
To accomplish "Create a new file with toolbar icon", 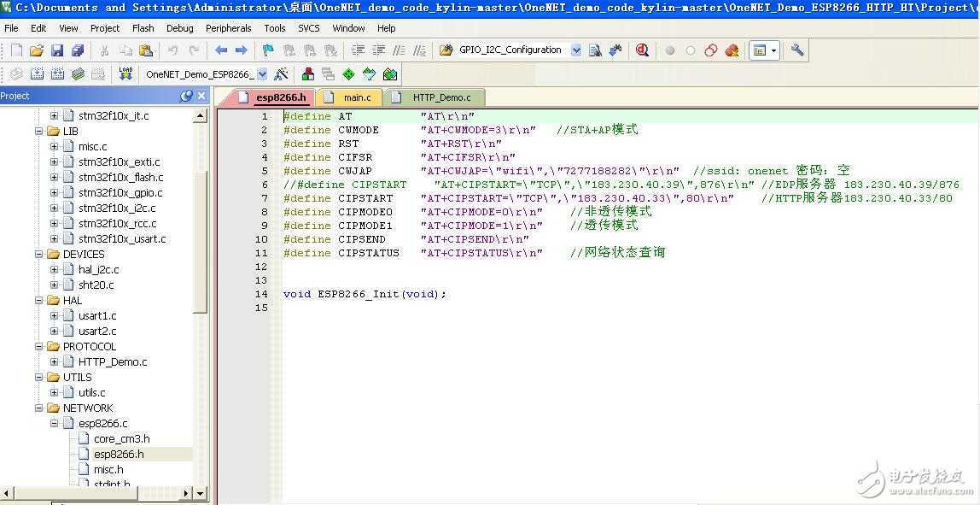I will coord(16,50).
